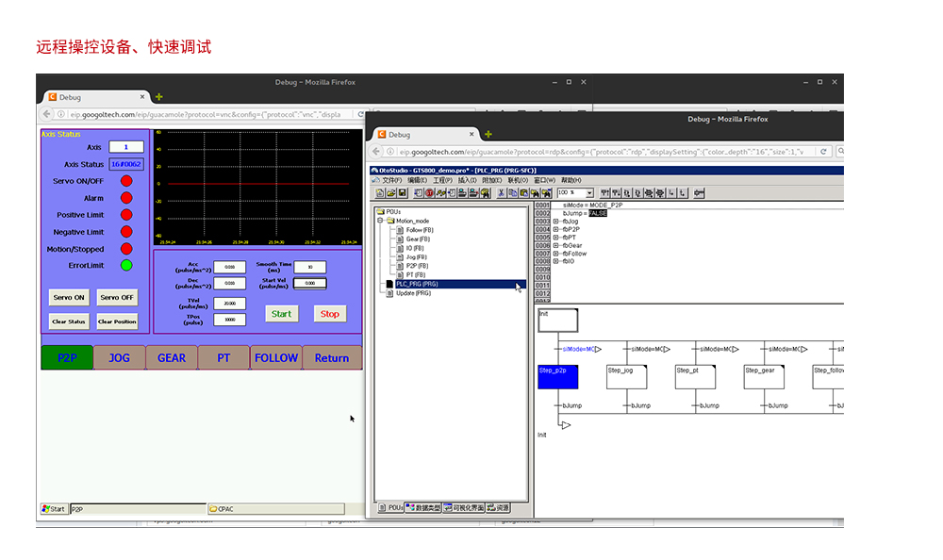Image resolution: width=943 pixels, height=560 pixels.
Task: Click site info icon in rear Firefox address bar
Action: click(60, 114)
